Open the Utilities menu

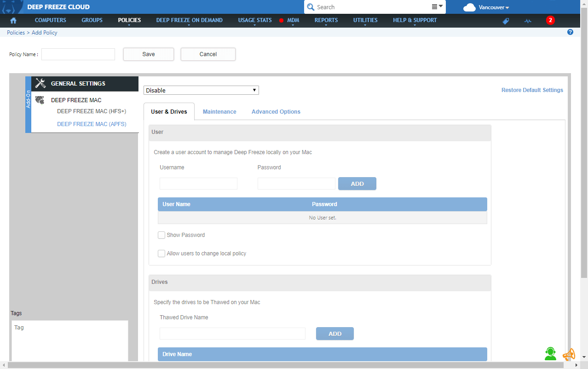(365, 20)
